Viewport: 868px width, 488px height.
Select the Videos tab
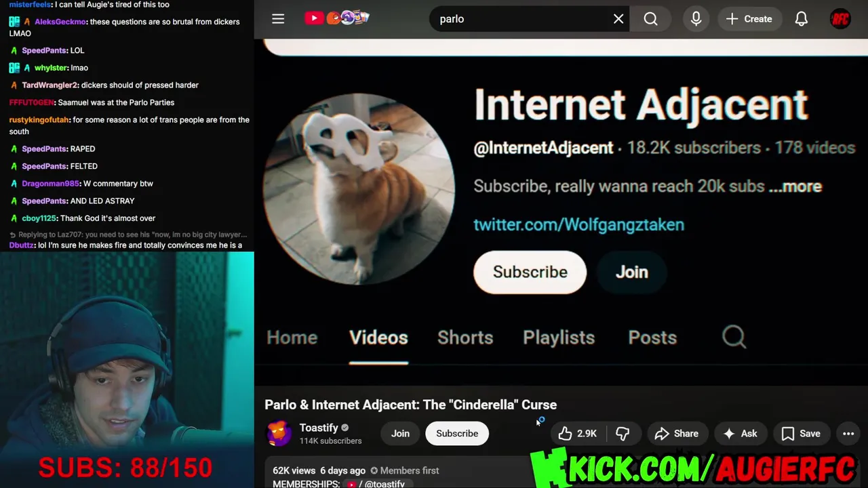pos(378,338)
